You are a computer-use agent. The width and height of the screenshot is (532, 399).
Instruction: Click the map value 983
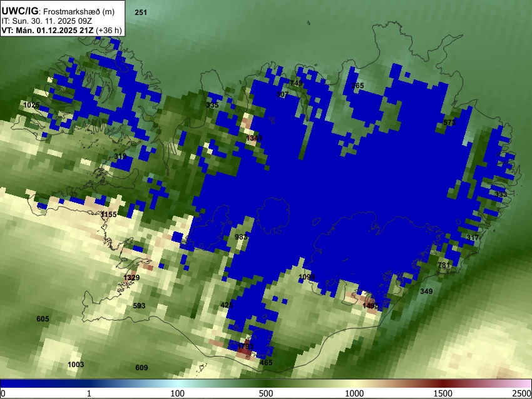point(241,236)
